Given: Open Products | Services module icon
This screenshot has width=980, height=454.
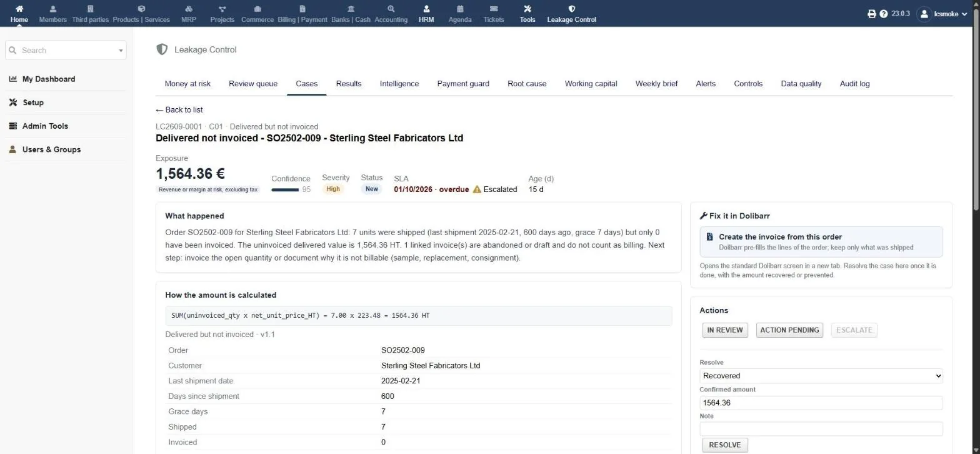Looking at the screenshot, I should (x=141, y=9).
